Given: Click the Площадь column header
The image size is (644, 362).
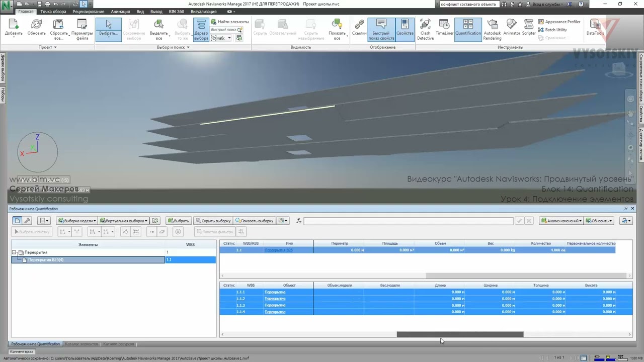Looking at the screenshot, I should (x=390, y=243).
